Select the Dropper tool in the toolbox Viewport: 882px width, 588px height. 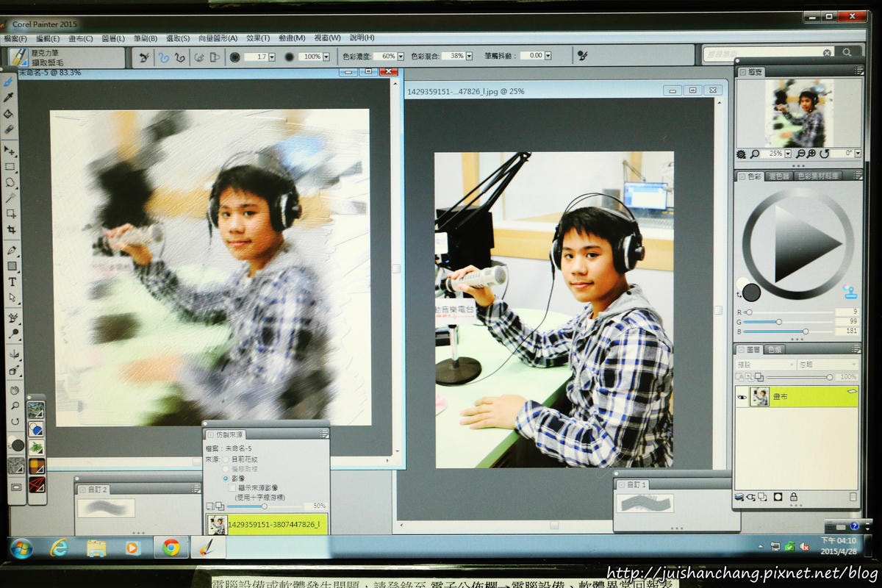10,97
